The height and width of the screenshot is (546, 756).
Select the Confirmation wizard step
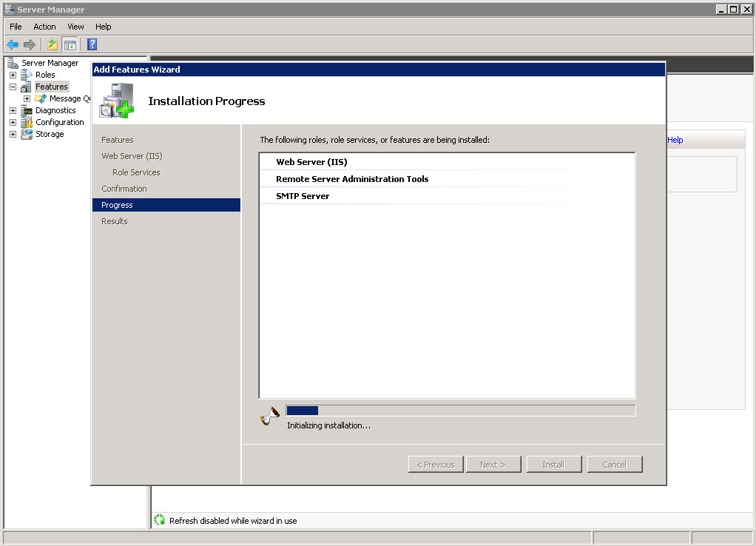coord(124,189)
